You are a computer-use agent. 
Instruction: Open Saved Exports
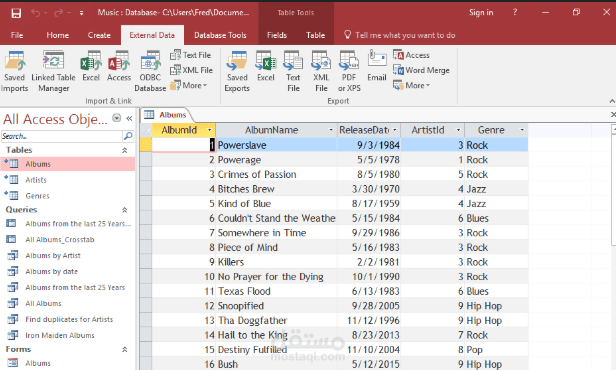point(237,71)
